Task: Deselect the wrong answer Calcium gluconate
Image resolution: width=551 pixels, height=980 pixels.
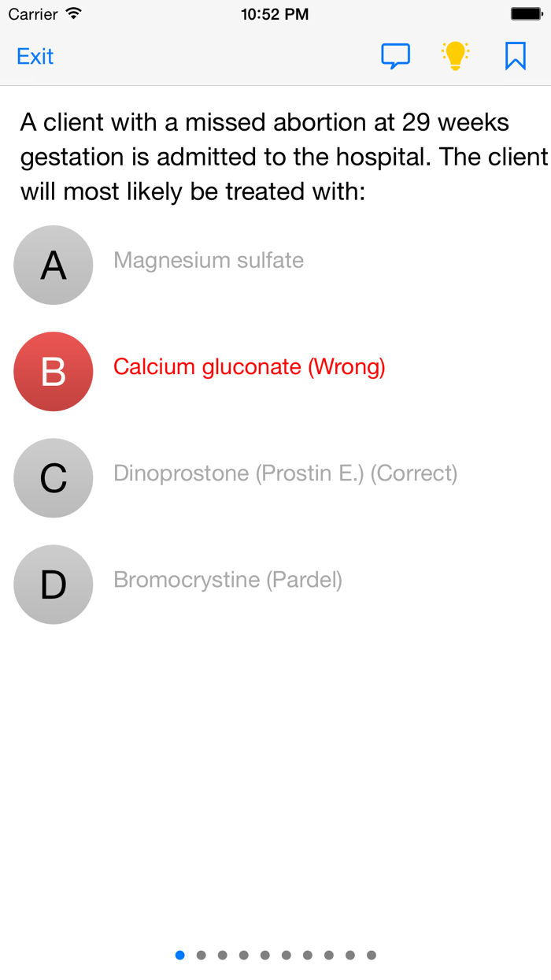Action: (x=250, y=366)
